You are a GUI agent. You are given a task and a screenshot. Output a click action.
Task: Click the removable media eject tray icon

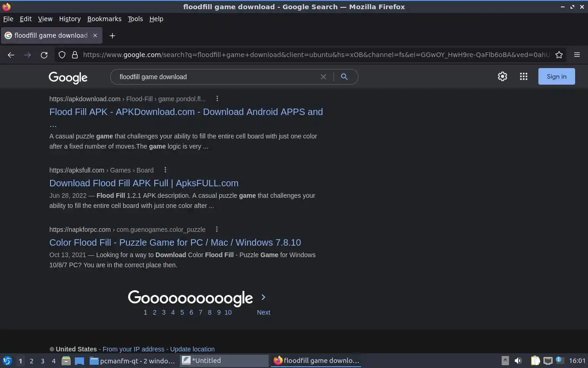(x=505, y=361)
